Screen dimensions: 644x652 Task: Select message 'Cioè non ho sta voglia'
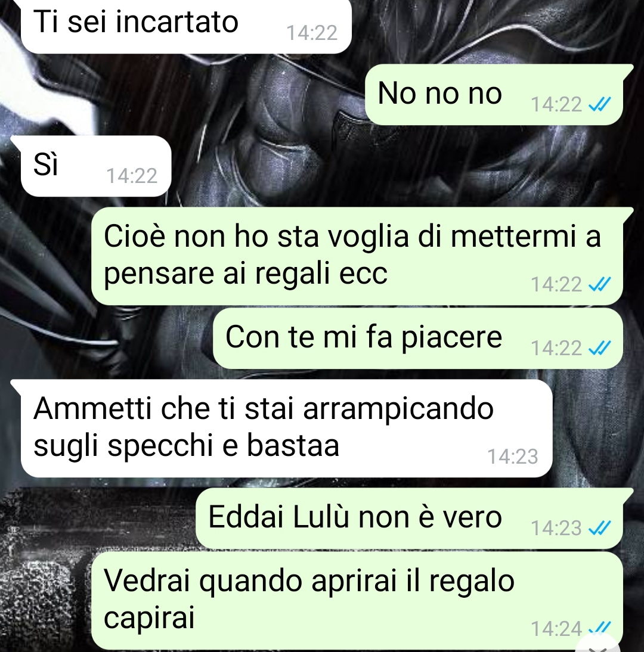pos(357,256)
